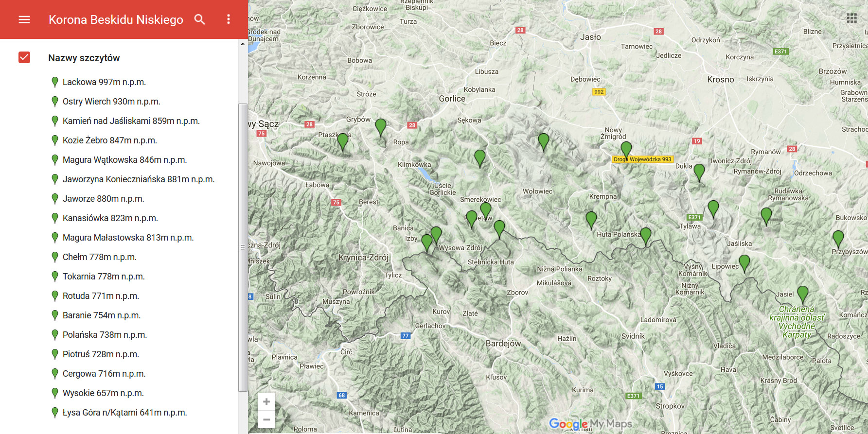
Task: Select Magura Małastowska 813m n.p.m.
Action: pyautogui.click(x=128, y=238)
